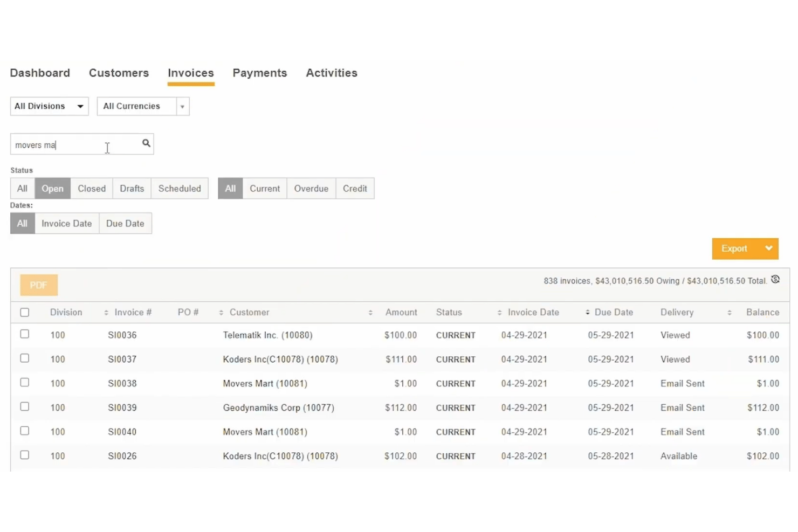Click the refresh icon beside invoice totals
Viewport: 798px width, 532px height.
(x=775, y=279)
